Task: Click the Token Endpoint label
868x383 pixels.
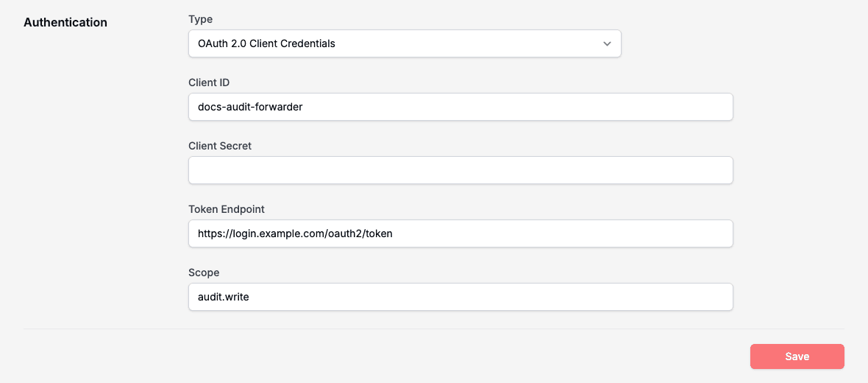Action: (227, 209)
